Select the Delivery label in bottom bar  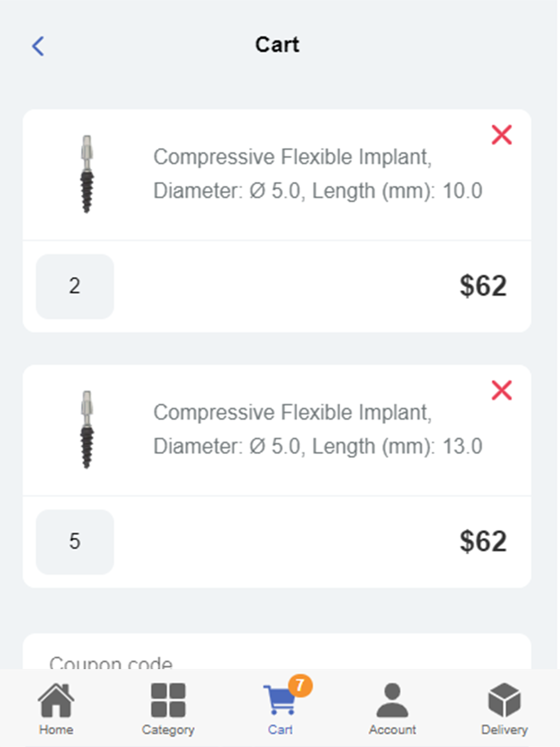[x=504, y=730]
